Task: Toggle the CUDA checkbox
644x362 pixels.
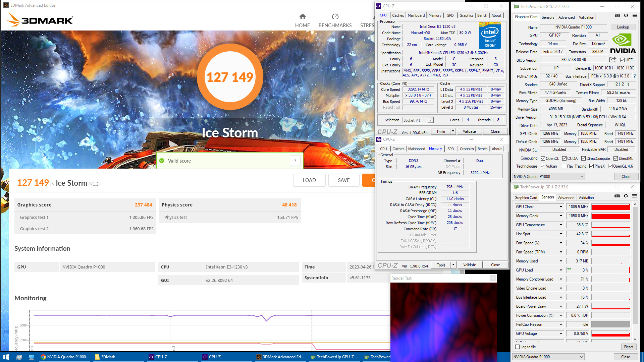Action: 564,159
